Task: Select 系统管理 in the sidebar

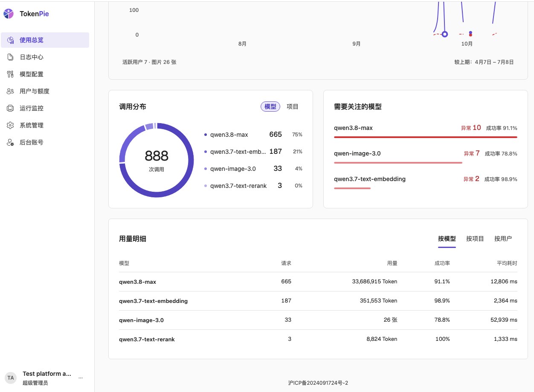Action: click(x=45, y=125)
